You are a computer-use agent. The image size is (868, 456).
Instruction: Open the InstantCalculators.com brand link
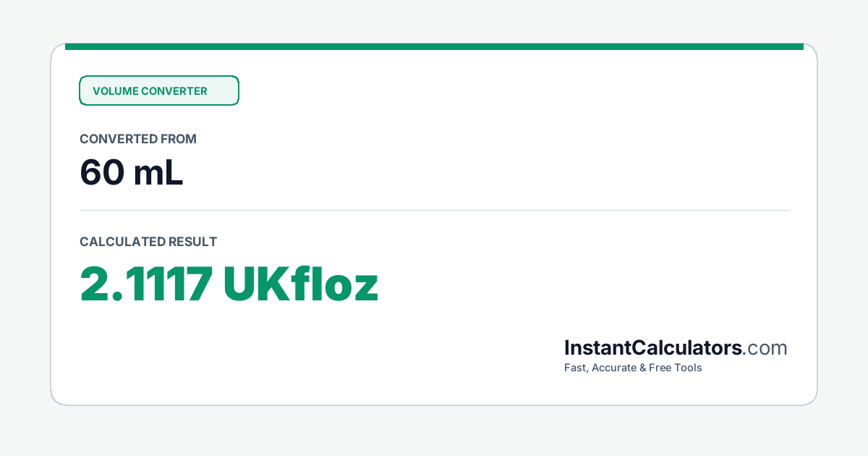(676, 348)
